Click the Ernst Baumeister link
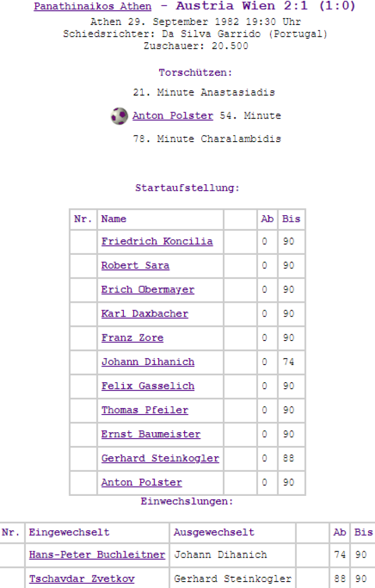 (x=151, y=434)
